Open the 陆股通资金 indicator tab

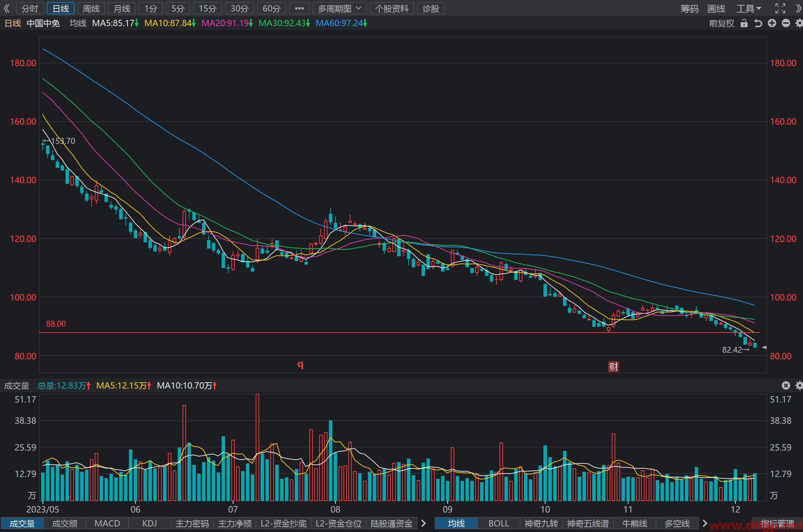(392, 523)
